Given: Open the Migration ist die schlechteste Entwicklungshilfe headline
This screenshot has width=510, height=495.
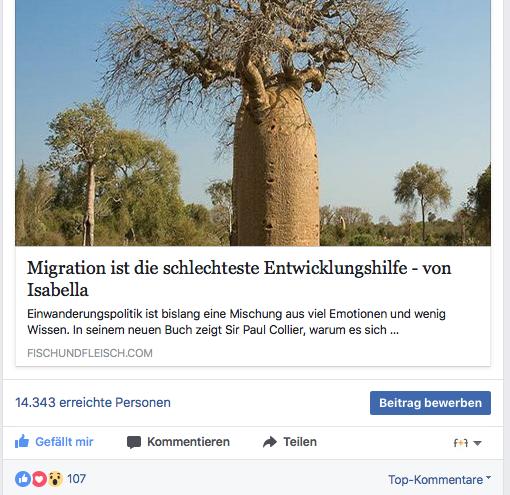Looking at the screenshot, I should tap(239, 279).
